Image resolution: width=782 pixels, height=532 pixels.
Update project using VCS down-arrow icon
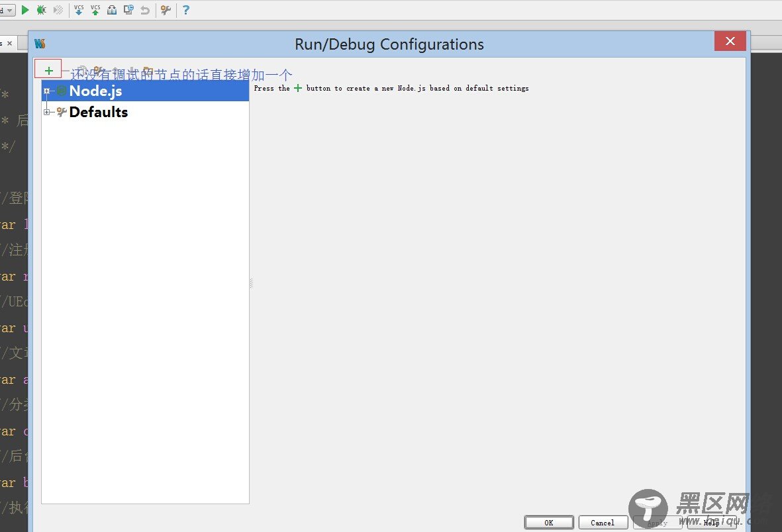pyautogui.click(x=79, y=9)
